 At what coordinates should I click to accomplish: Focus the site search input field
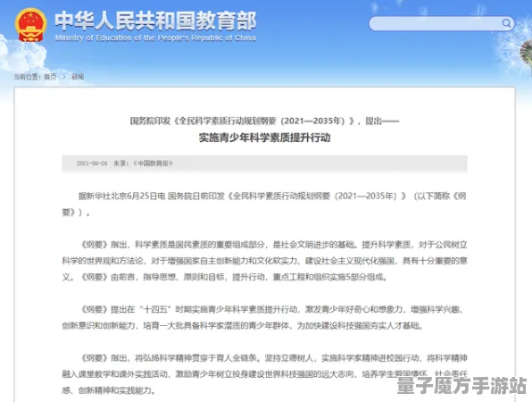point(442,23)
